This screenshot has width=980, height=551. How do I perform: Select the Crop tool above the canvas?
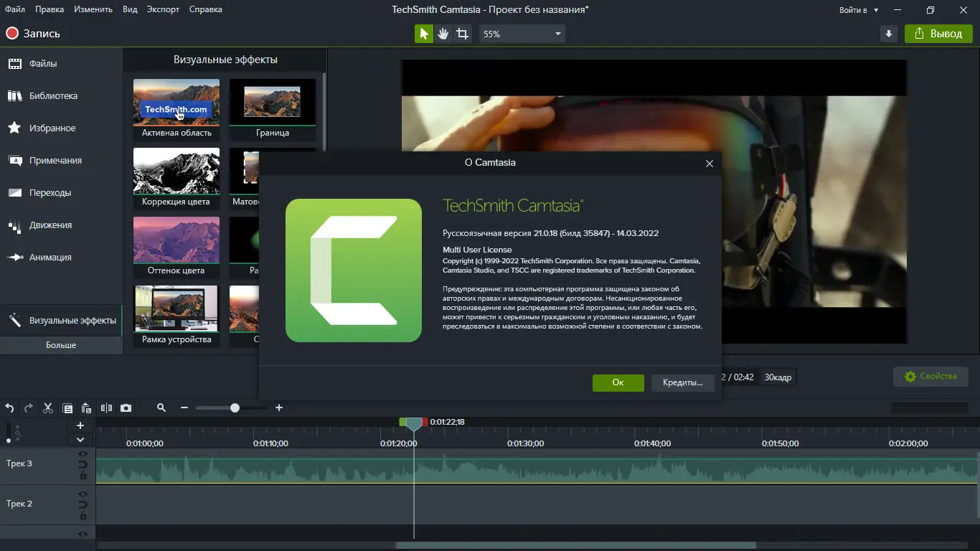pos(463,33)
